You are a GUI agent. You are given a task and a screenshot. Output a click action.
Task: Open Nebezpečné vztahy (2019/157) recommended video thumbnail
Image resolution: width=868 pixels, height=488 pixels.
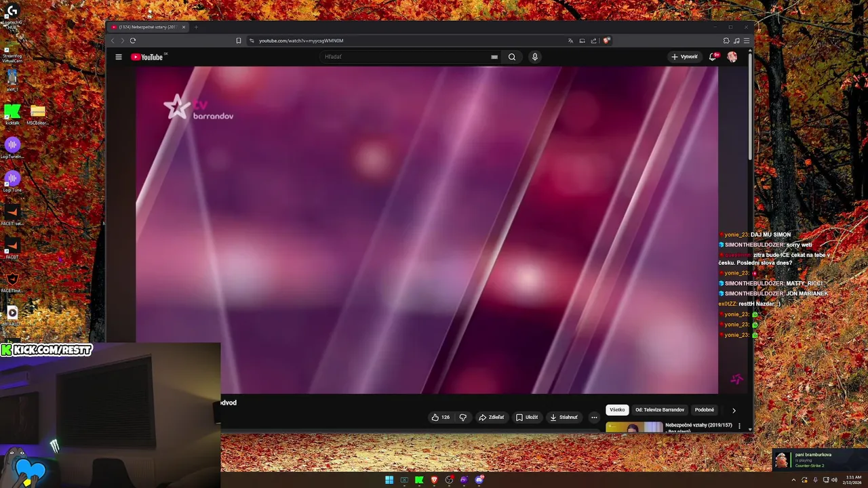click(x=634, y=427)
